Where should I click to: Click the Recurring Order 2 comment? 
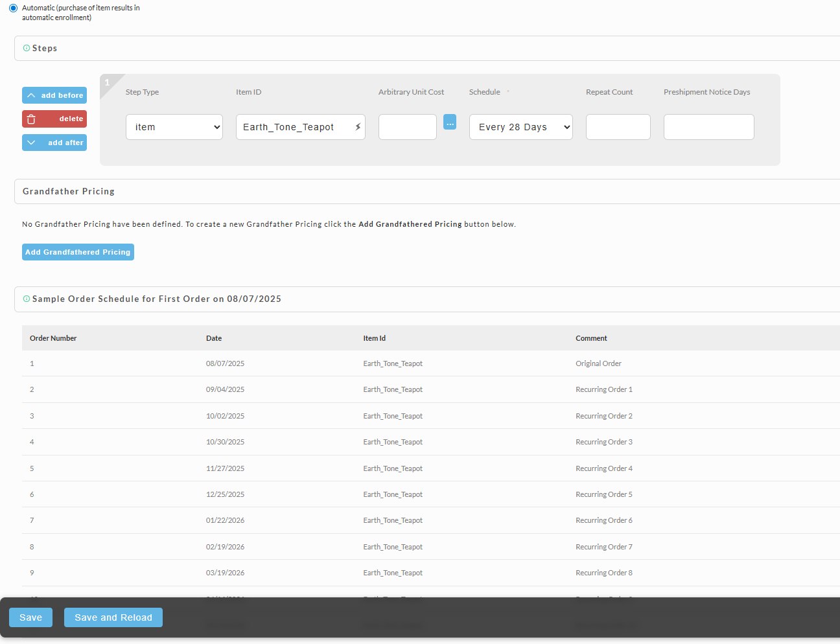pyautogui.click(x=604, y=416)
